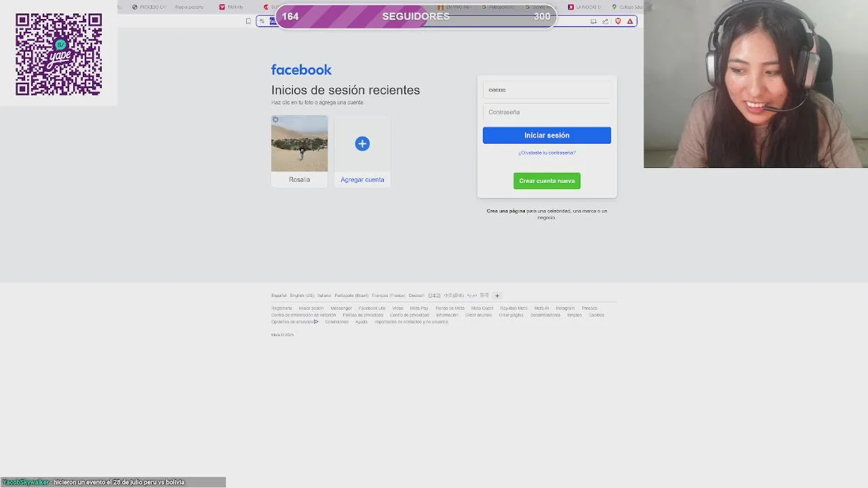
Task: Switch to the Nueva pestaña browser tab
Action: (189, 7)
